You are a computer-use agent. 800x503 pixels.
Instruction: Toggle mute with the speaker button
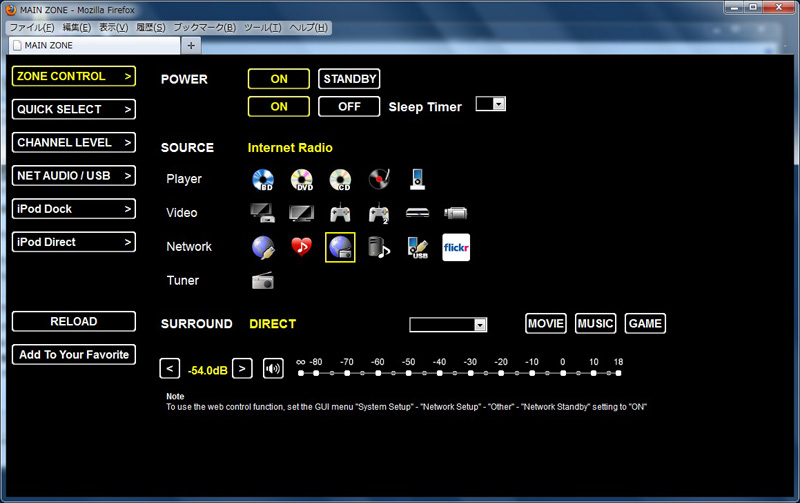(273, 368)
